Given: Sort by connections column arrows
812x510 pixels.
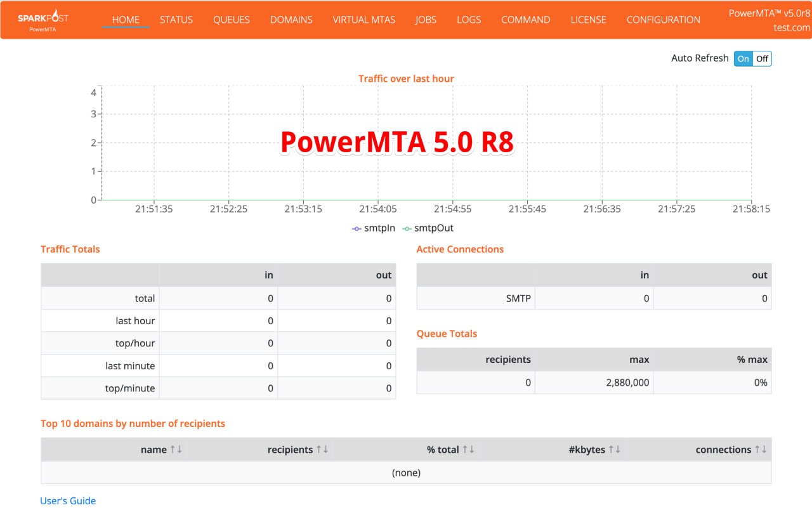Looking at the screenshot, I should (x=761, y=449).
